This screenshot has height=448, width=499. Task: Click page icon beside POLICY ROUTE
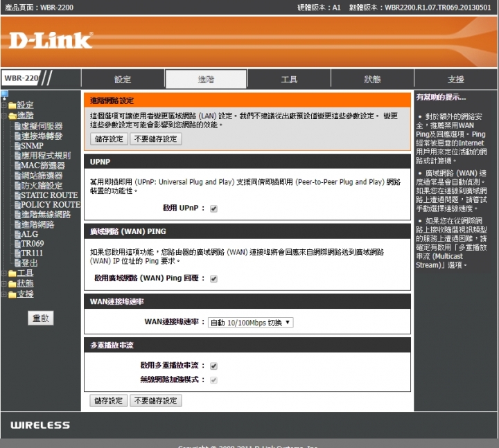(x=18, y=205)
